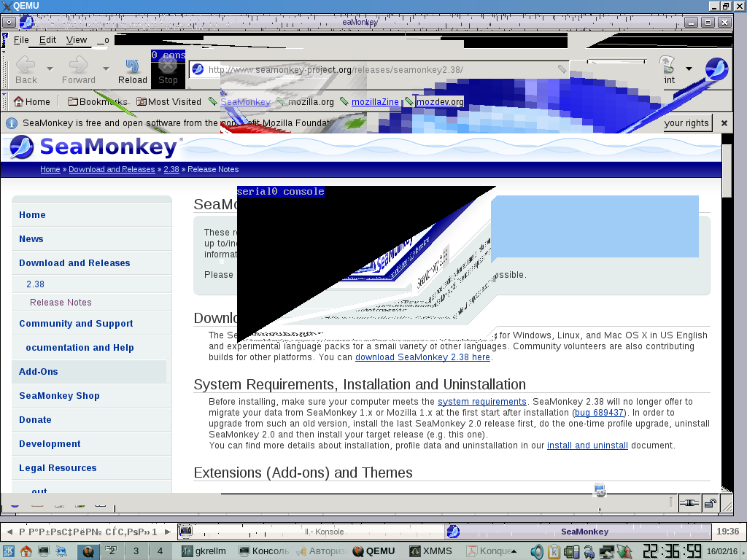The height and width of the screenshot is (560, 747).
Task: Switch to virtual desktop 4
Action: coord(160,551)
